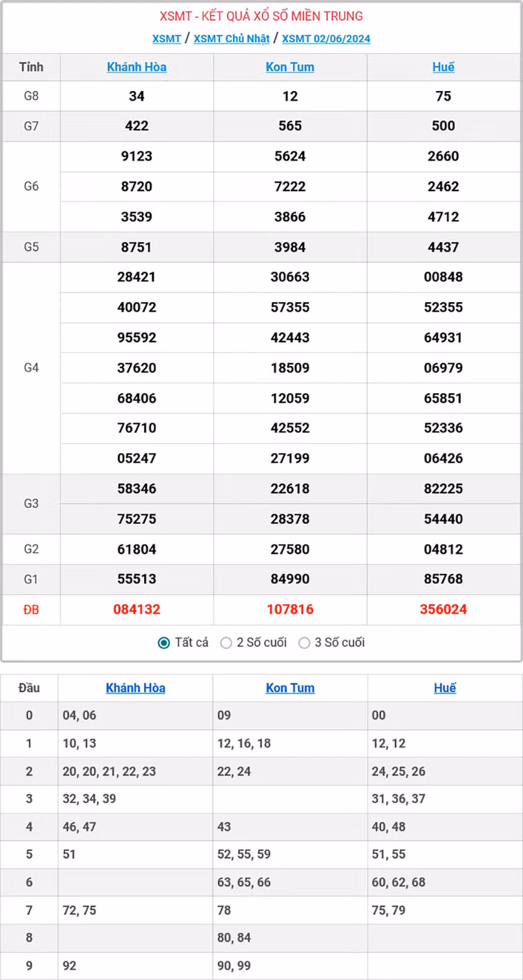Select the ĐB prize 107816 for Kon Tum
This screenshot has height=980, width=523.
point(290,609)
